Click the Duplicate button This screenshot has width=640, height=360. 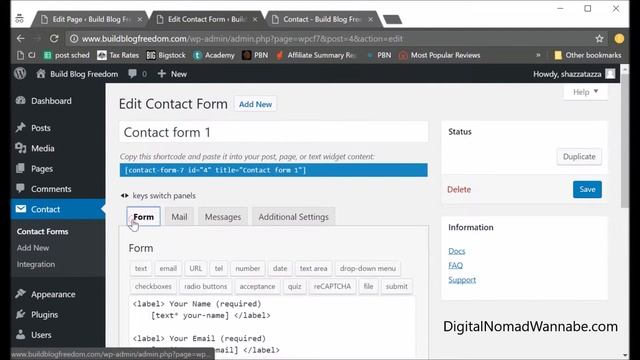pos(579,157)
